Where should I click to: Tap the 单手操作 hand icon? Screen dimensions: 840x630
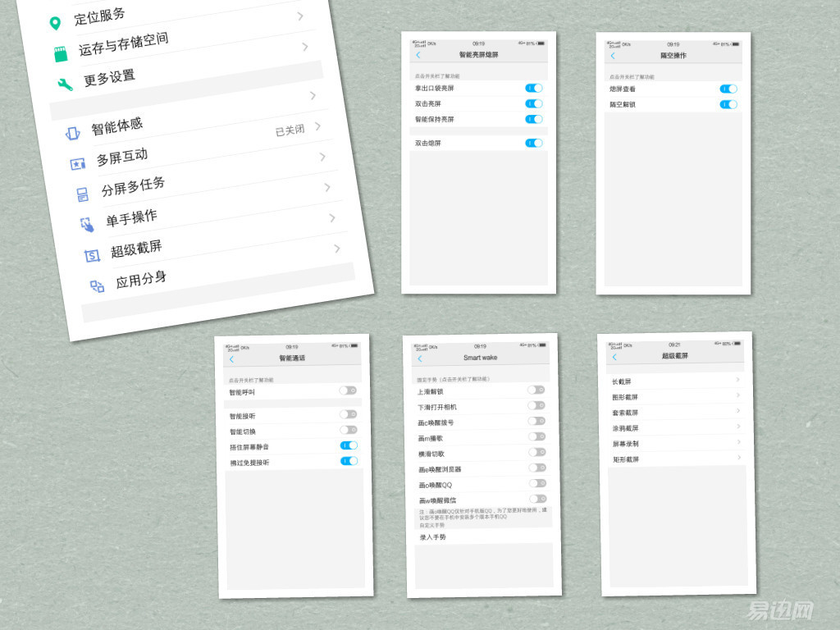point(87,224)
